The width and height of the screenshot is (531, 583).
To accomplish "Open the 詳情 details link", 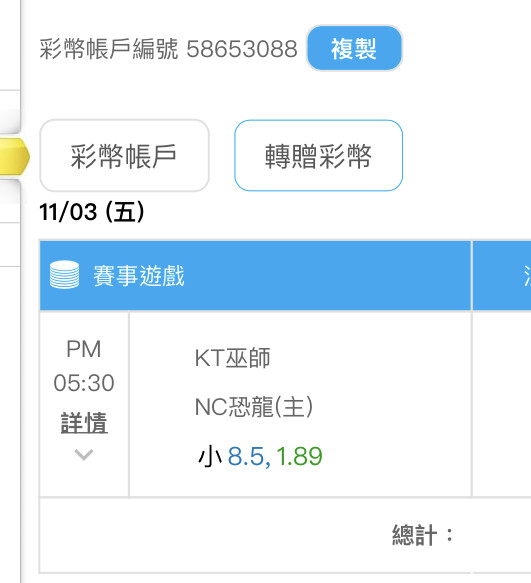I will [x=84, y=423].
